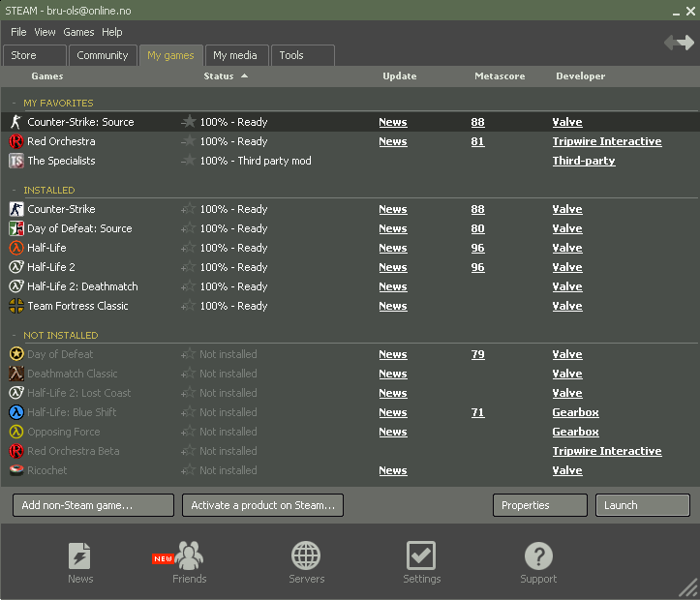Switch to the Store tab

pyautogui.click(x=35, y=55)
